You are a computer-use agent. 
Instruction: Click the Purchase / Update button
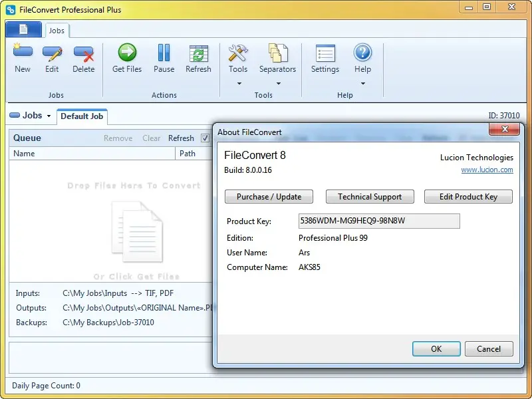[x=269, y=197]
